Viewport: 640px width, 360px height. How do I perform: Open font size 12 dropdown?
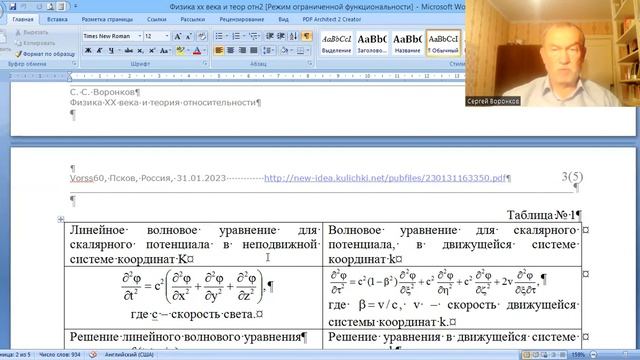167,36
